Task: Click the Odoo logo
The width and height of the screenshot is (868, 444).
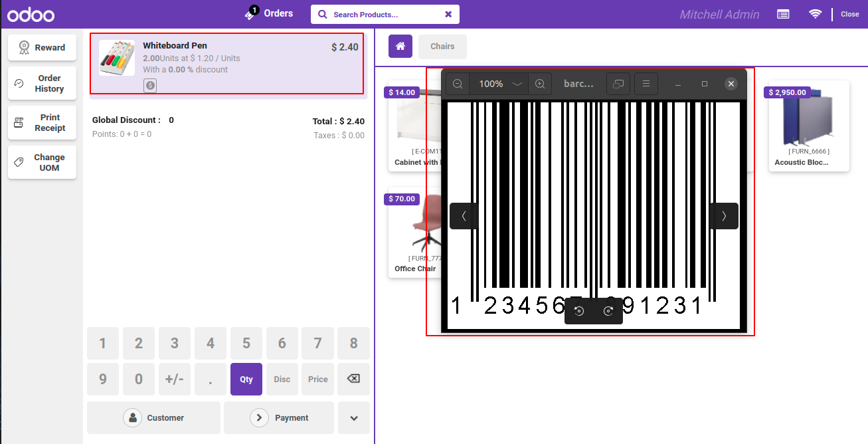Action: pyautogui.click(x=31, y=14)
